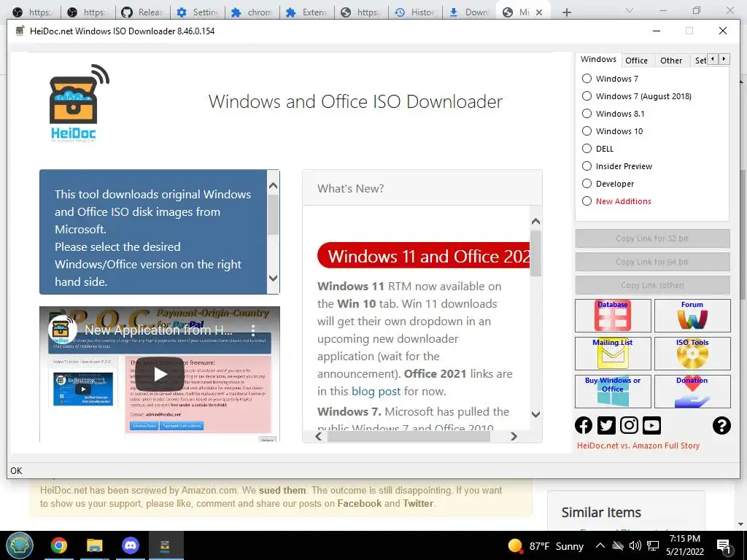Image resolution: width=747 pixels, height=560 pixels.
Task: Switch to the Office tab
Action: pyautogui.click(x=636, y=61)
